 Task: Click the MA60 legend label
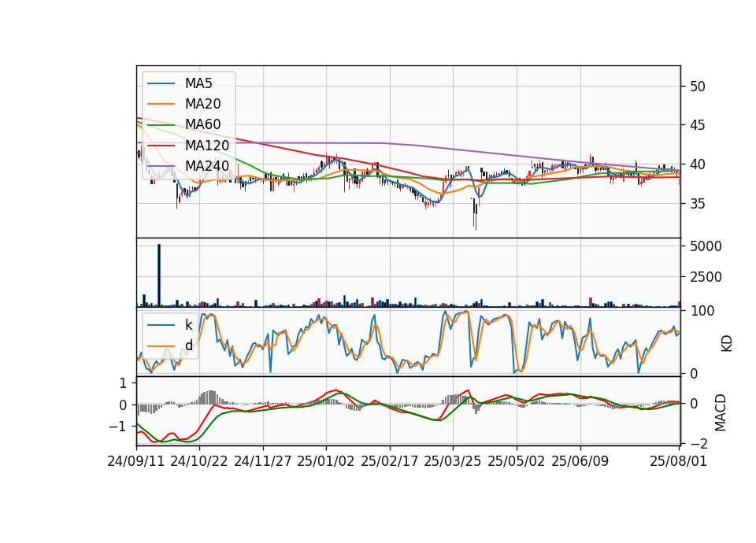pyautogui.click(x=202, y=124)
